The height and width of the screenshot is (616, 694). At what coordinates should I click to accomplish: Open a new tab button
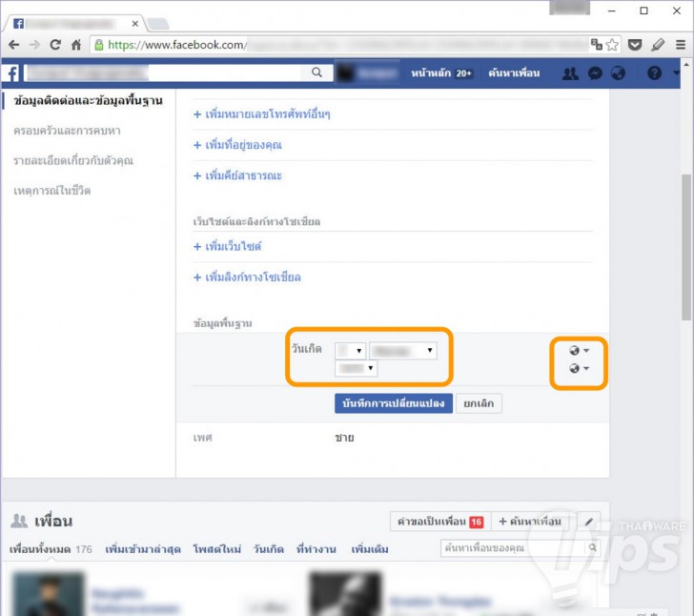(157, 24)
